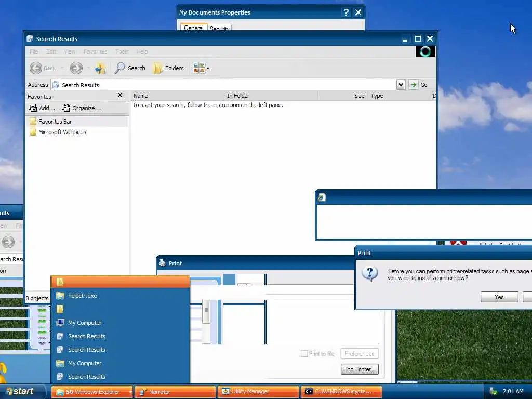The image size is (532, 399).
Task: Click the Preferences button in Print dialog
Action: [360, 353]
